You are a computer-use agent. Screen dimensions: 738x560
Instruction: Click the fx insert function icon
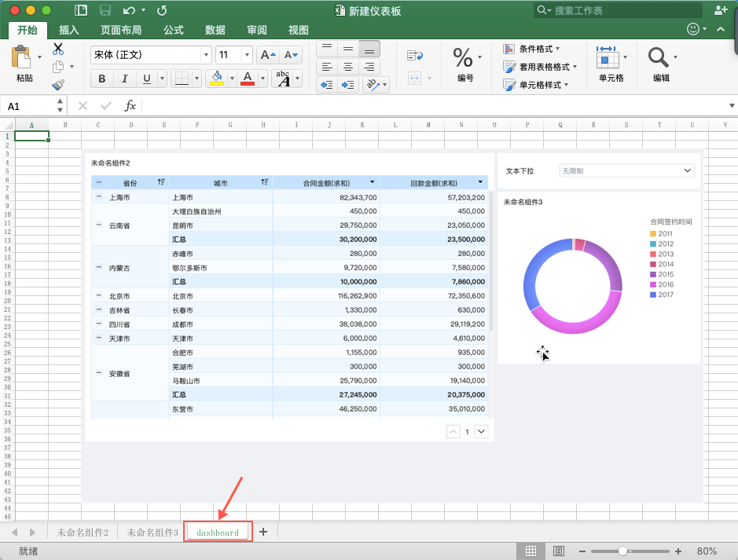click(130, 106)
